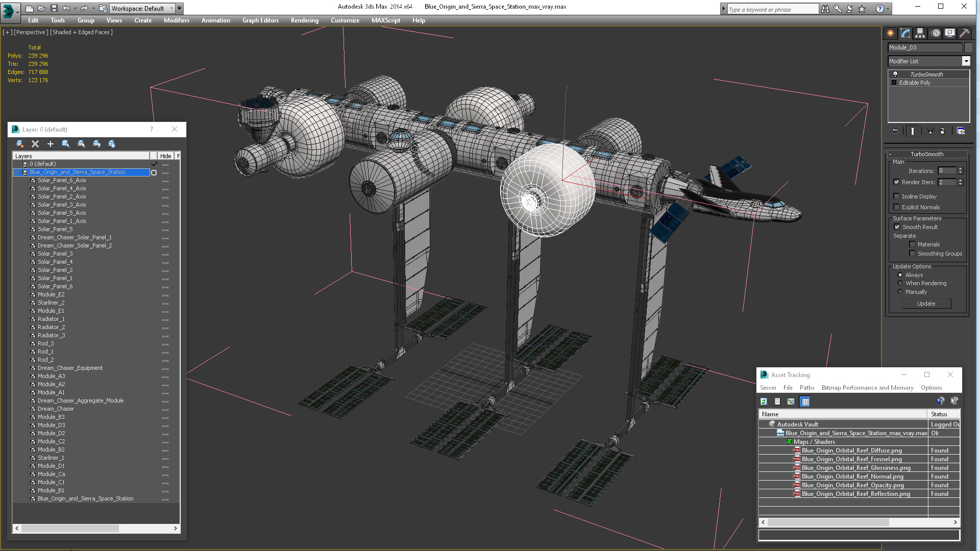The height and width of the screenshot is (551, 980).
Task: Click Delete layer X icon in Layer dialog
Action: click(x=35, y=144)
